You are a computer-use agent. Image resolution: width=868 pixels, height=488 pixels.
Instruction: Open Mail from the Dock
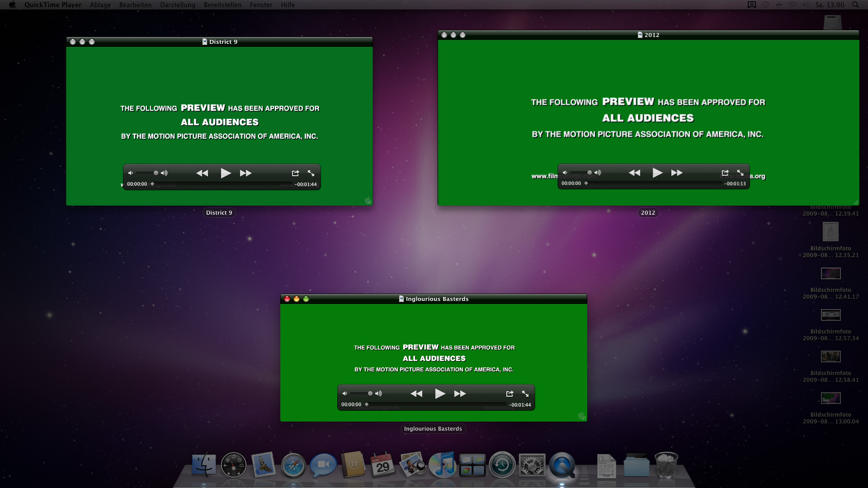pyautogui.click(x=263, y=465)
